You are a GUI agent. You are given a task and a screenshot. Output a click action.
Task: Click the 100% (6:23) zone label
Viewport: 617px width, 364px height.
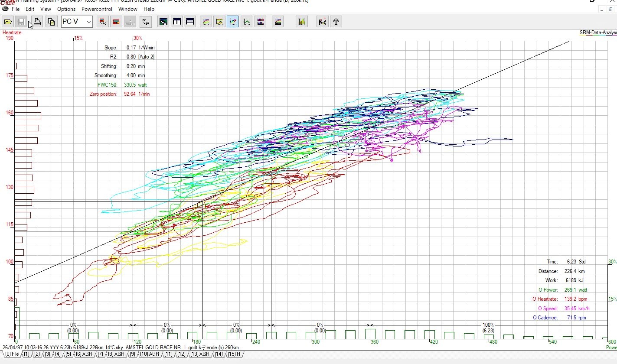(x=488, y=328)
